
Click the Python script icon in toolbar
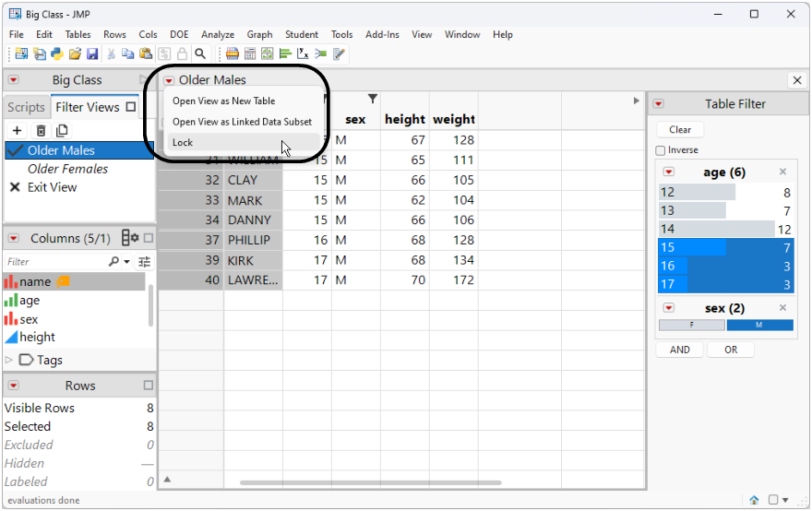[x=57, y=54]
